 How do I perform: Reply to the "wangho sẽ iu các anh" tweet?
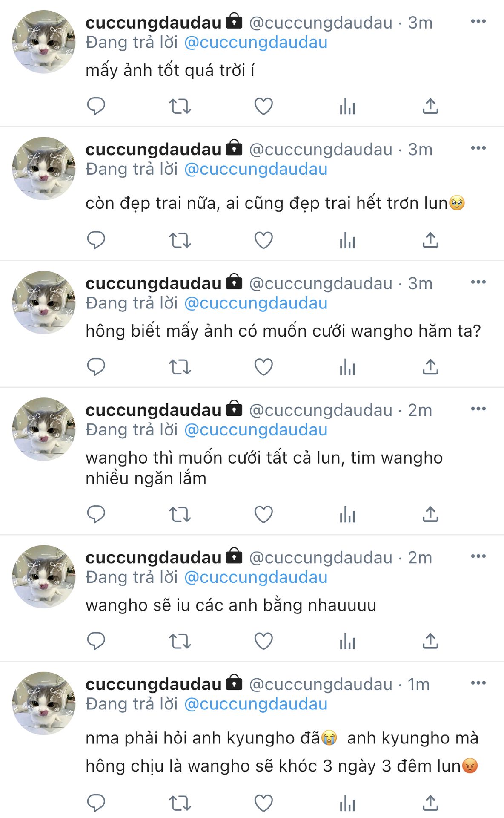96,641
